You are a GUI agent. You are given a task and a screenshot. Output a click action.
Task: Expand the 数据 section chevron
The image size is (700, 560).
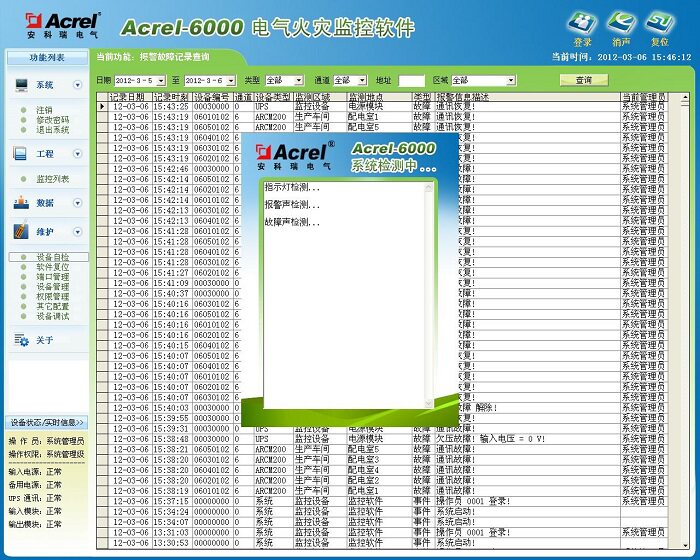[78, 203]
